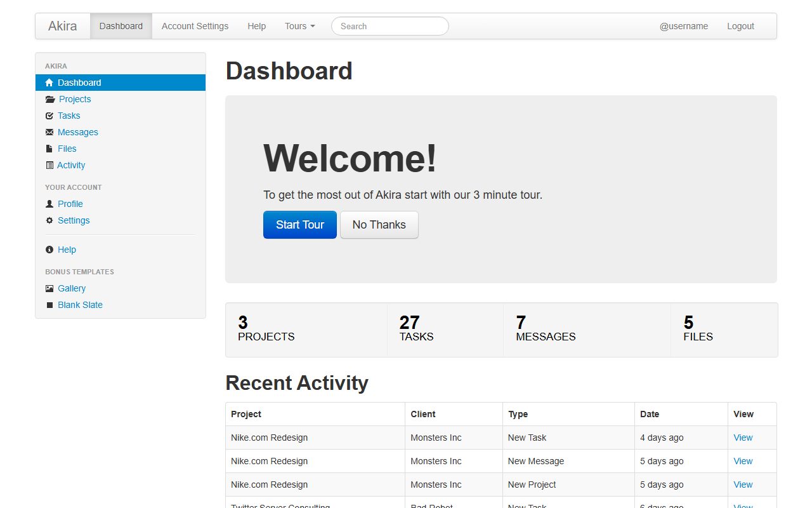Open Settings under Your Account
812x508 pixels.
pos(74,220)
